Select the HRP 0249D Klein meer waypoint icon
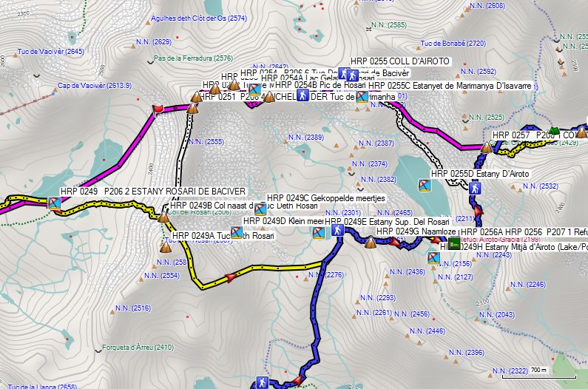 pyautogui.click(x=317, y=233)
